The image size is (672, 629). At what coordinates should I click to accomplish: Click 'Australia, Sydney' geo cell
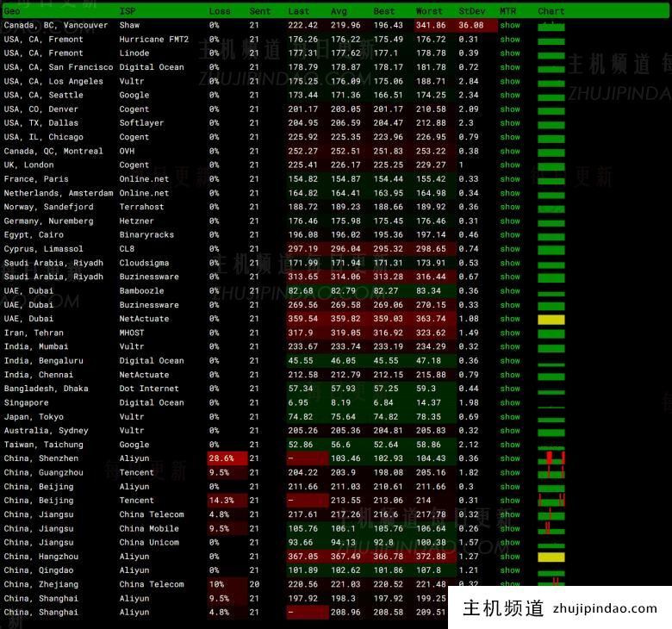(x=47, y=431)
